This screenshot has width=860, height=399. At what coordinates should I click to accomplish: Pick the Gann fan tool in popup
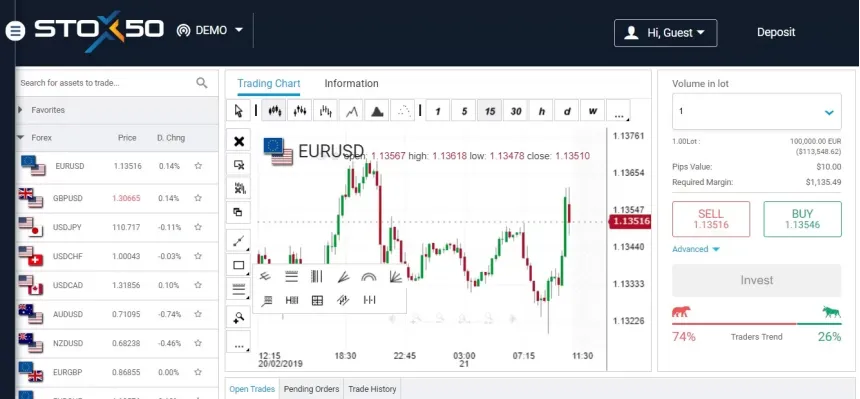click(x=395, y=276)
